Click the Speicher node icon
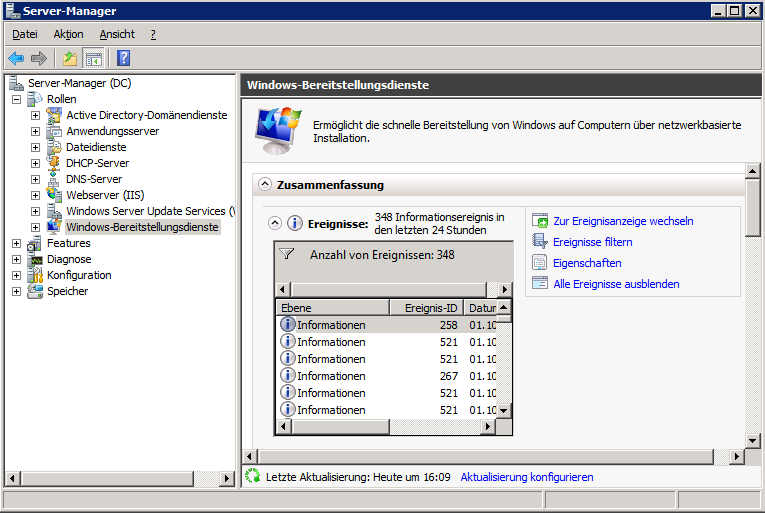The image size is (765, 513). 35,291
